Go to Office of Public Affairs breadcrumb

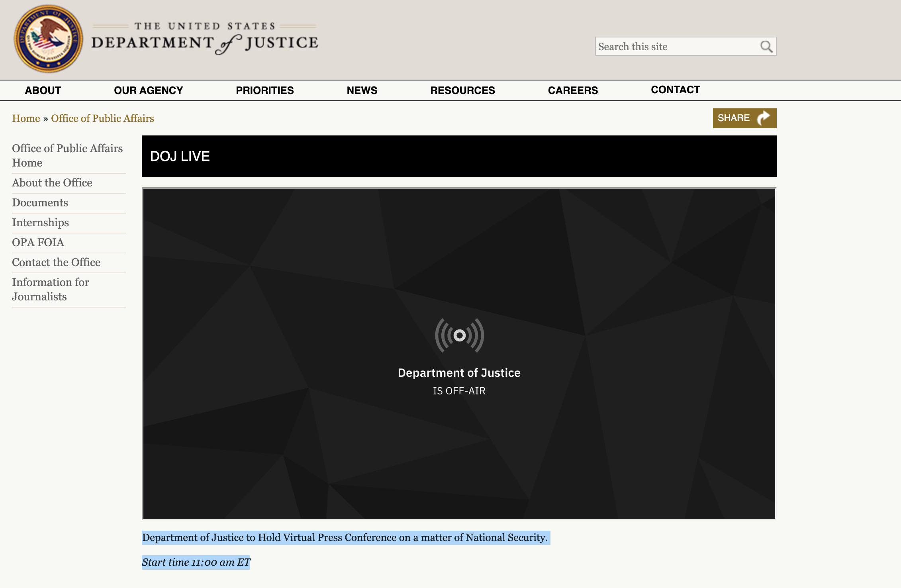(x=102, y=118)
